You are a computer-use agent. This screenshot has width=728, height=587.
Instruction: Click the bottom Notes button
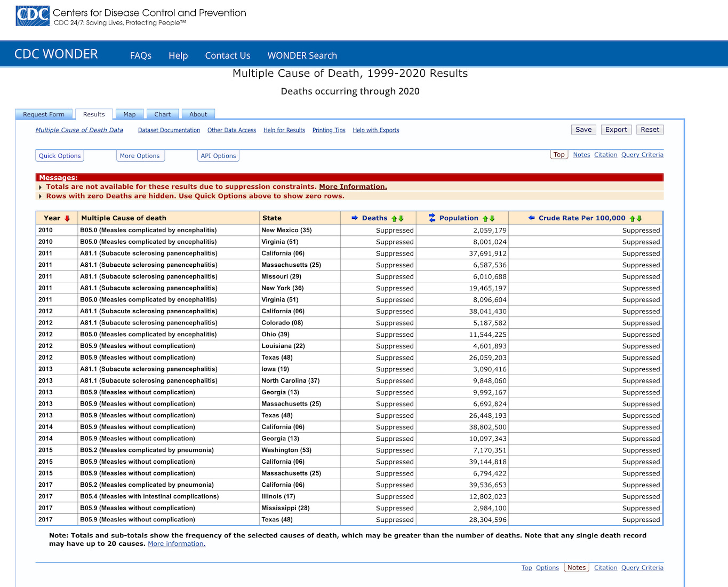tap(577, 568)
